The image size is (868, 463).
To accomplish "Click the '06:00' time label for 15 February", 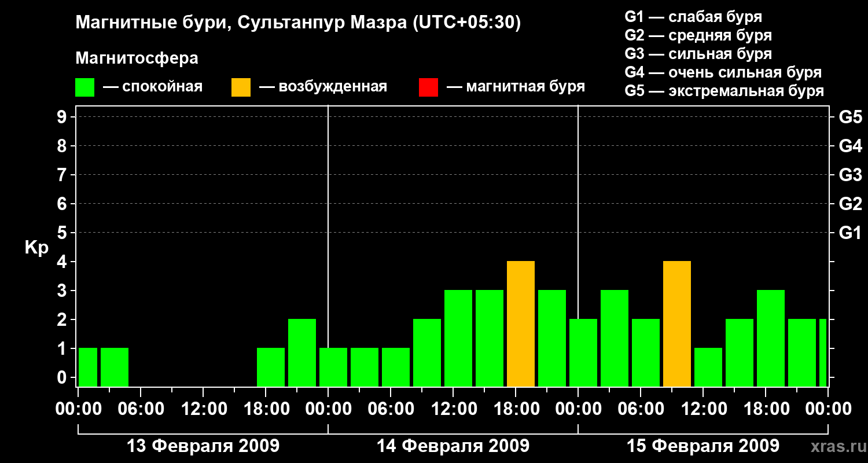I will (x=641, y=409).
